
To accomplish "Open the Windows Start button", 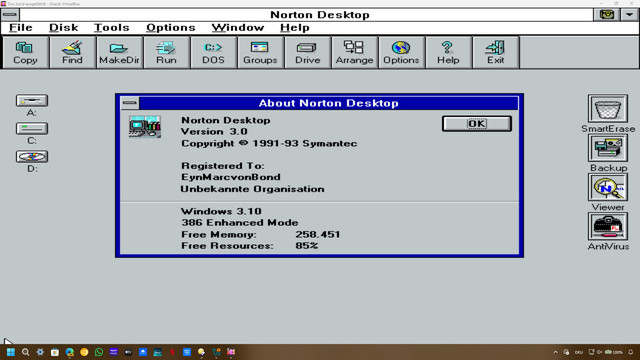I will click(x=11, y=352).
